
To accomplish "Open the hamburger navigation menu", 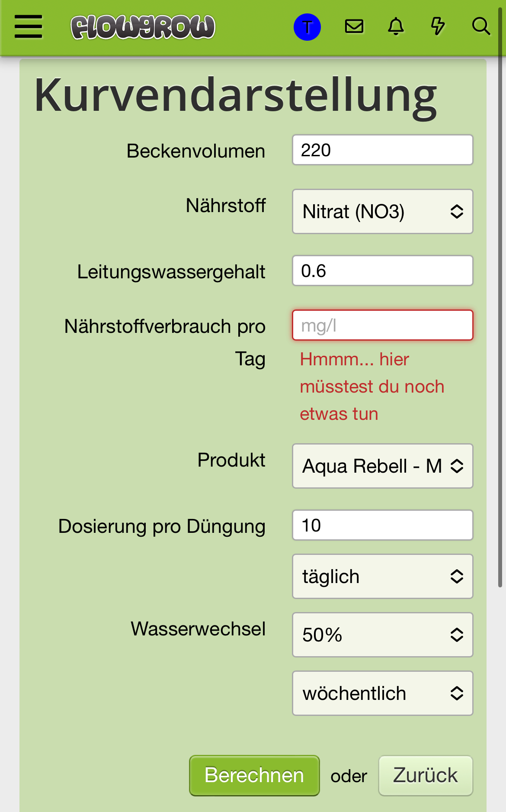I will tap(28, 26).
